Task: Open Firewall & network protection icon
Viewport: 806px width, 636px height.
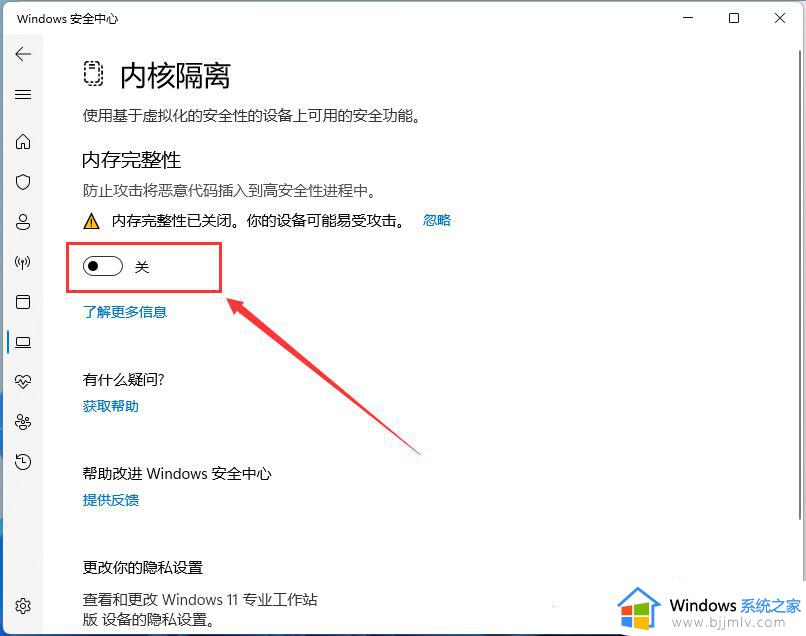Action: tap(23, 262)
